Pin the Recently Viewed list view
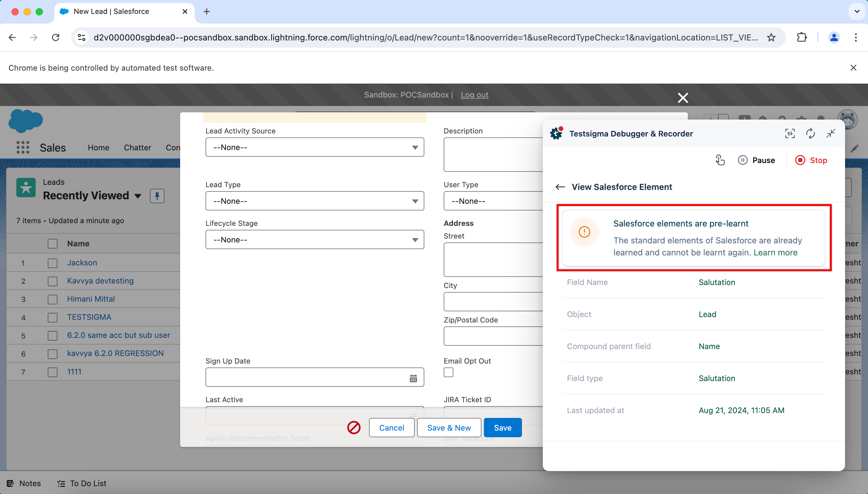 tap(157, 196)
